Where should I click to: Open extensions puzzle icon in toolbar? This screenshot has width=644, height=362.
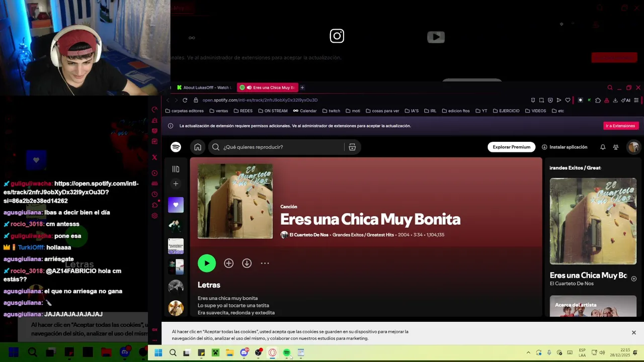click(x=598, y=100)
